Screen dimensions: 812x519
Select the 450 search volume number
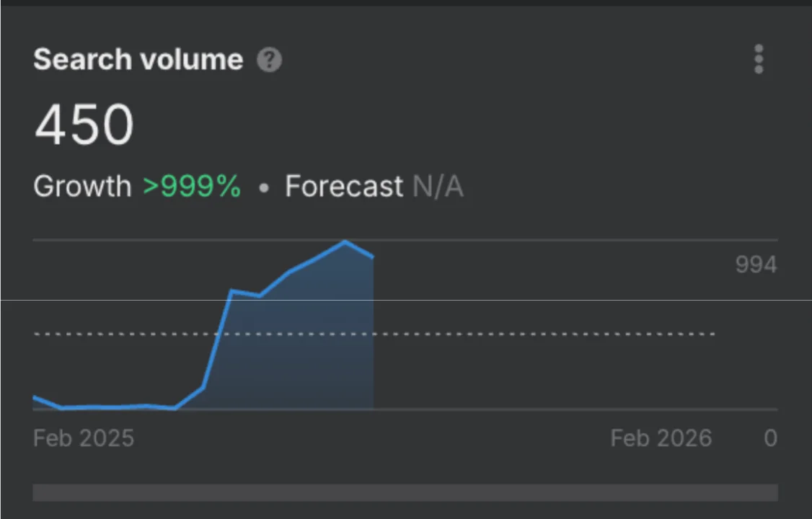pos(84,125)
